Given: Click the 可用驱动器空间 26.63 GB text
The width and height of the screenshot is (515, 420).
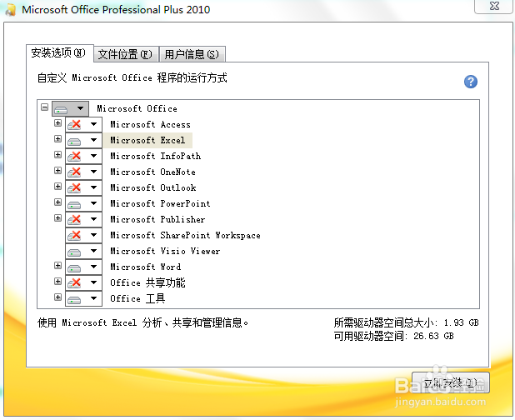Looking at the screenshot, I should (x=393, y=336).
